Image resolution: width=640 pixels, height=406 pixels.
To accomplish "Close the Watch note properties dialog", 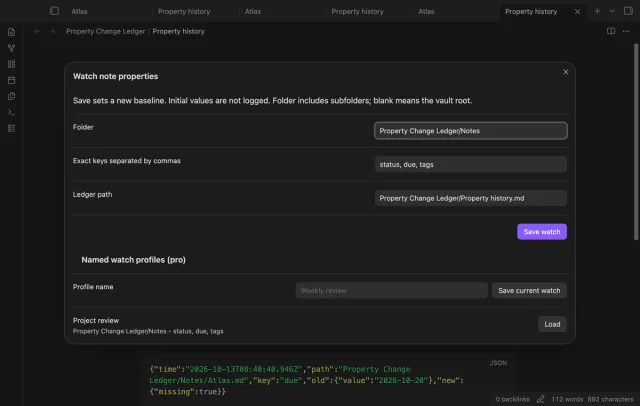I will tap(565, 72).
